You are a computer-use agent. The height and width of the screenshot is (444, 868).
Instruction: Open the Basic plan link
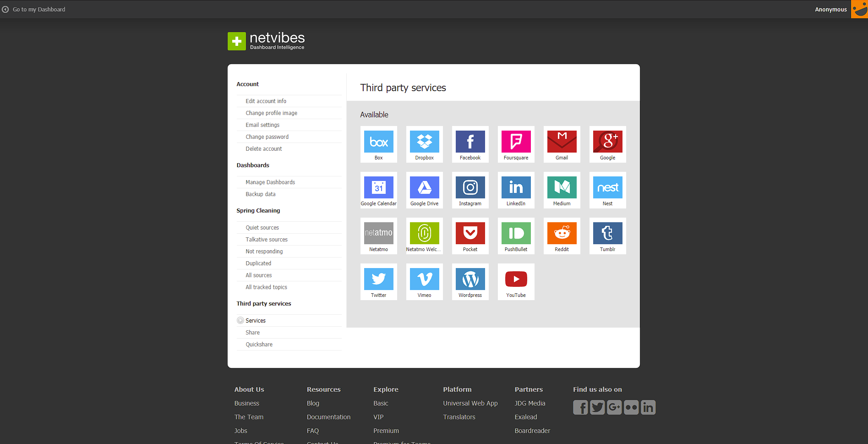click(x=381, y=403)
